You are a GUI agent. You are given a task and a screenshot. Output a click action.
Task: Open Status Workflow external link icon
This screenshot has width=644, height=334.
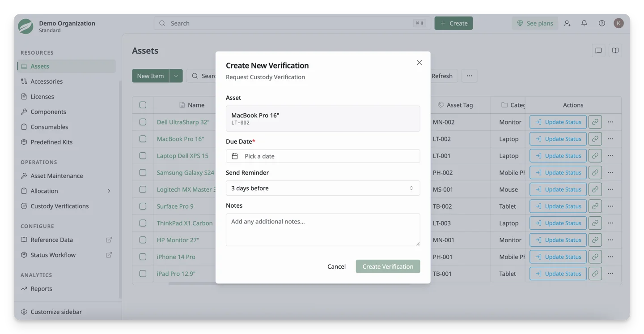[x=109, y=255]
